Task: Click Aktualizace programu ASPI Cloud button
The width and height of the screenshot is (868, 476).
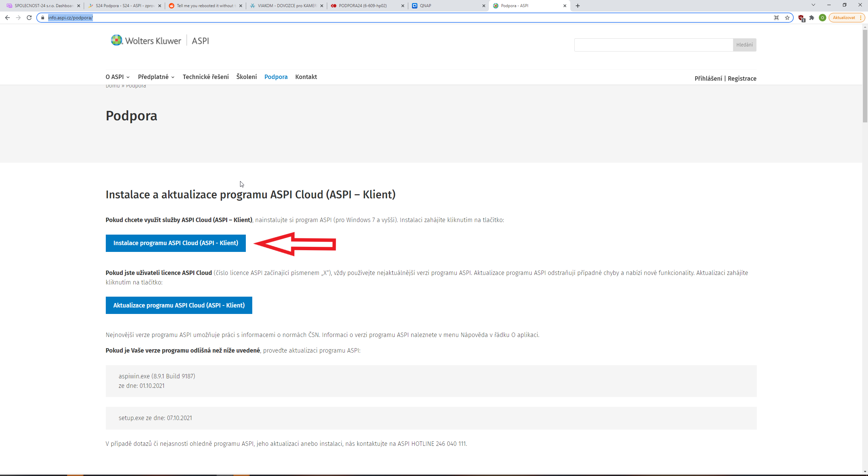Action: point(179,305)
